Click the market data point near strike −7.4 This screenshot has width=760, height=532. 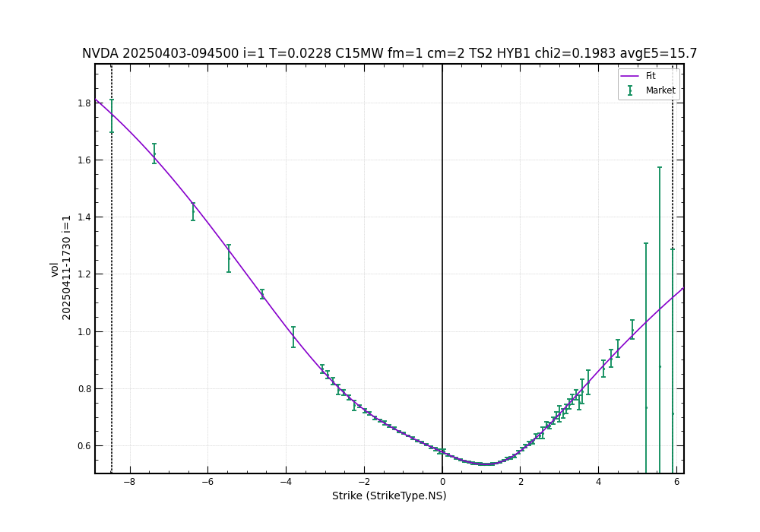[154, 154]
